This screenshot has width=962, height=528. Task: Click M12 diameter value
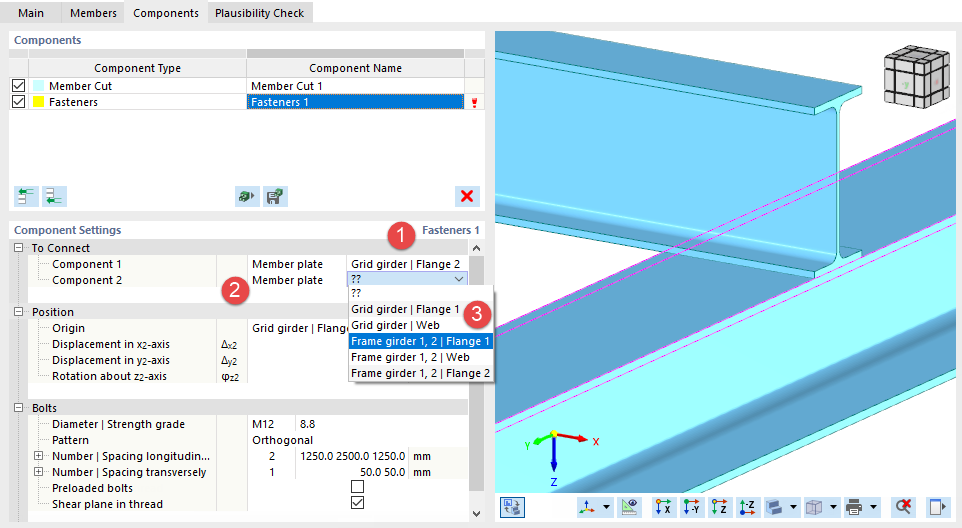(x=263, y=424)
